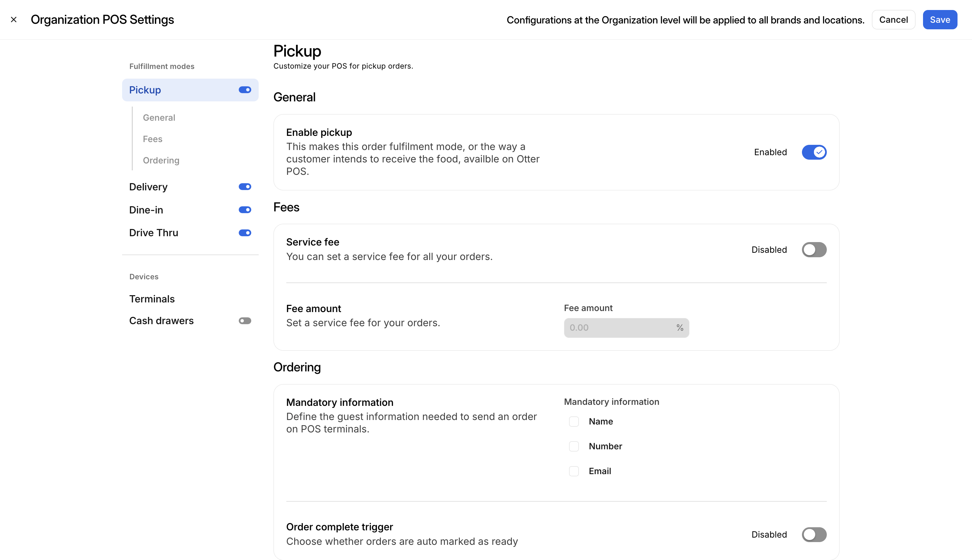
Task: Open Terminals under Devices
Action: coord(152,299)
